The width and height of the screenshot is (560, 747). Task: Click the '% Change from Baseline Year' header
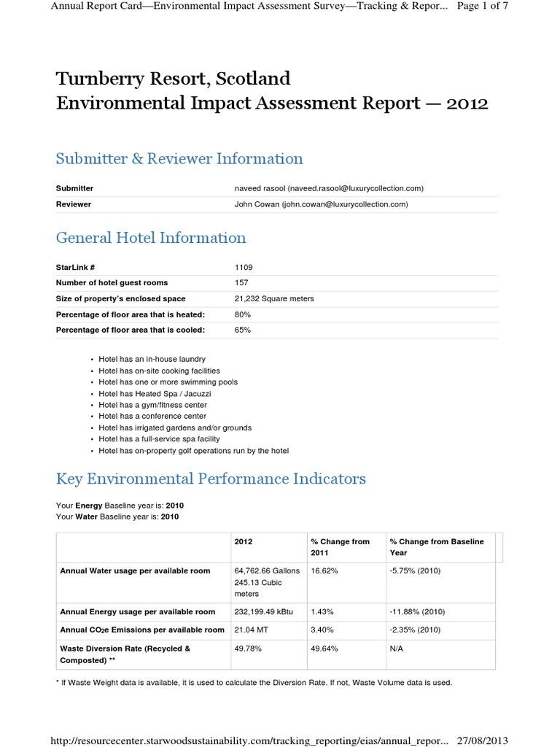(x=437, y=547)
